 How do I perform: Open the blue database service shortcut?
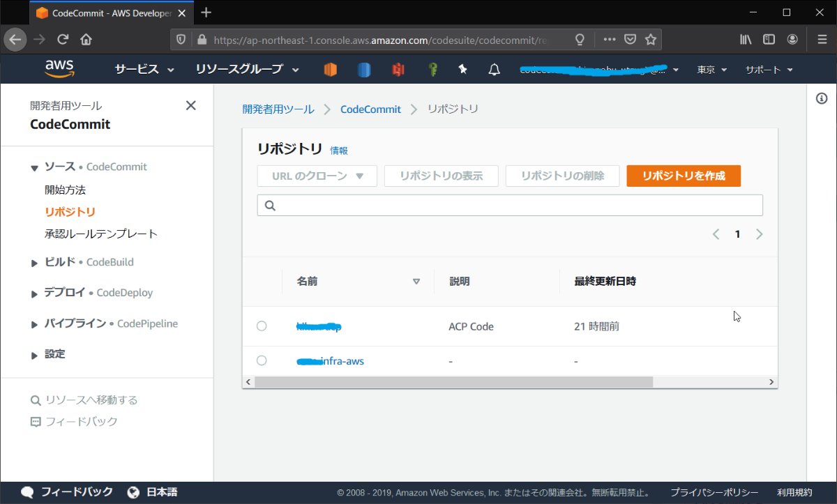(363, 69)
